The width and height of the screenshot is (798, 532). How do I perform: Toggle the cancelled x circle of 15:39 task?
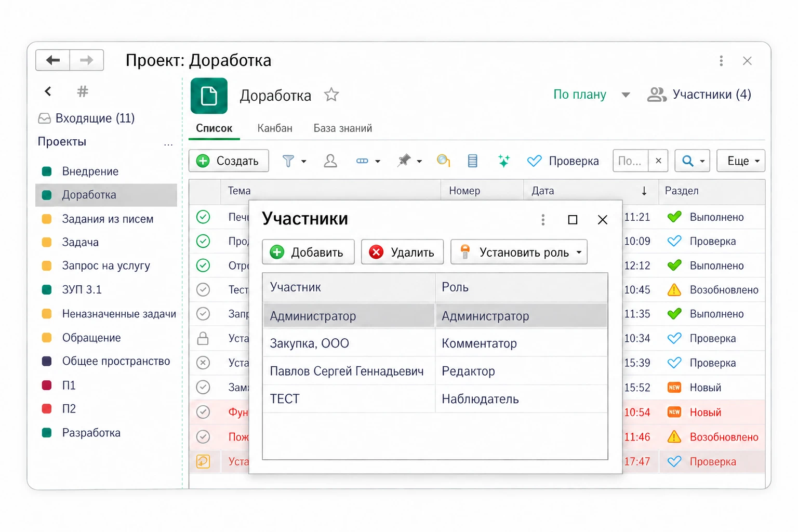[203, 363]
